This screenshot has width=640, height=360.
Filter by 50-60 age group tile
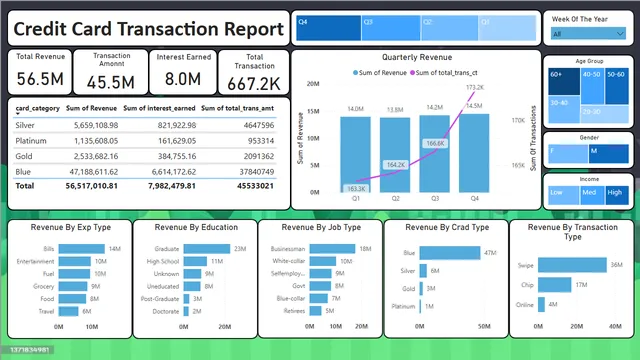pos(617,86)
